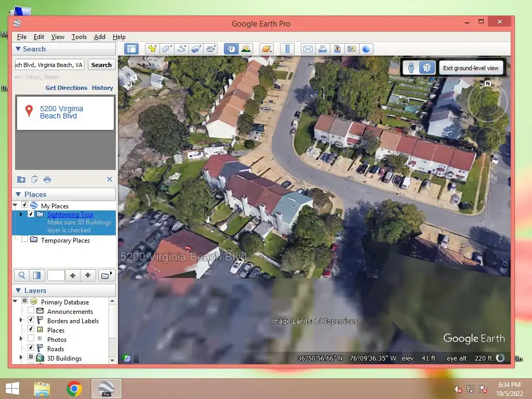Screen dimensions: 532x399
Task: Open the search History link
Action: [x=102, y=88]
